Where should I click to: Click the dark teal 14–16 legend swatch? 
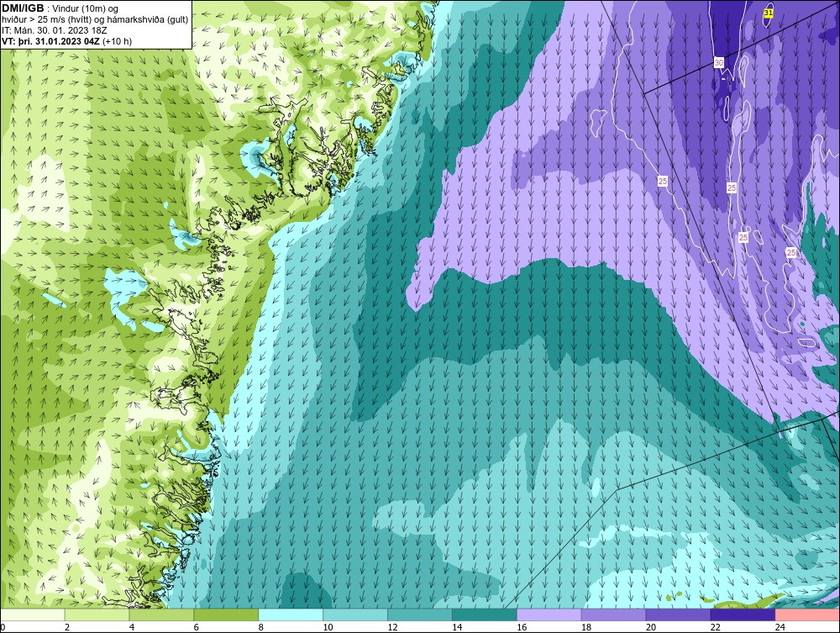[485, 615]
